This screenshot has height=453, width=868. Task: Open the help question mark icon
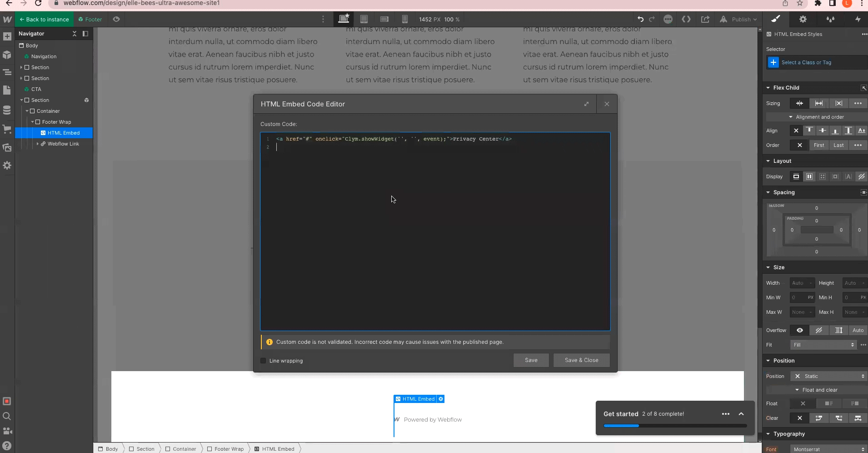(7, 446)
